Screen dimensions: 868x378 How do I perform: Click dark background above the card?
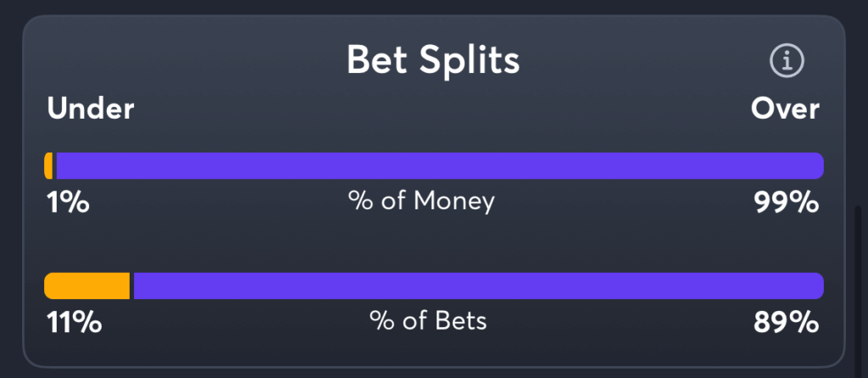[433, 7]
